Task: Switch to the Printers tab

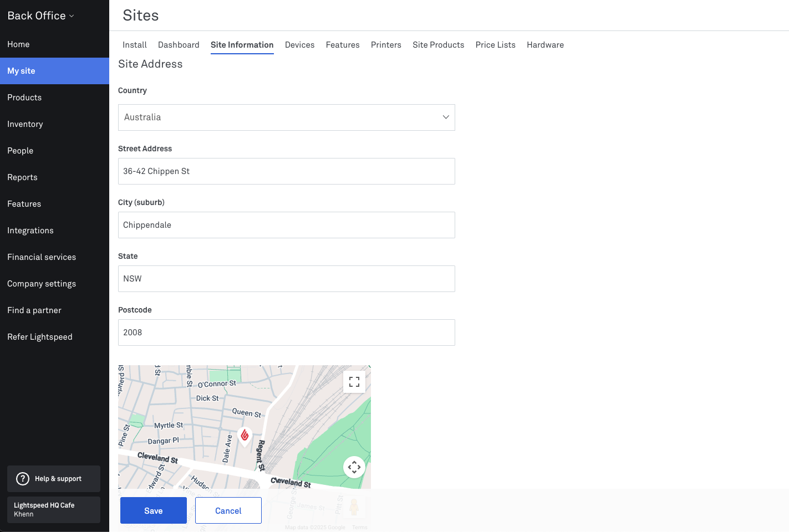Action: click(x=386, y=45)
